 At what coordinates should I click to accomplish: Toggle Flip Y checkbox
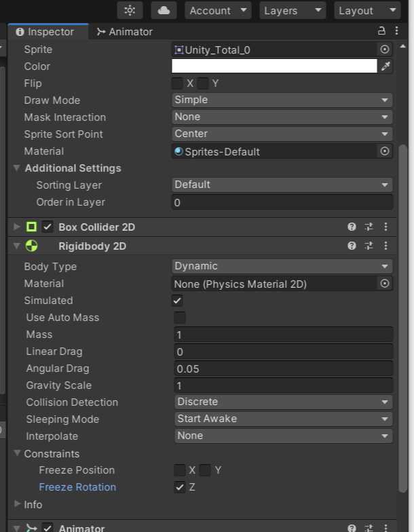click(x=203, y=83)
